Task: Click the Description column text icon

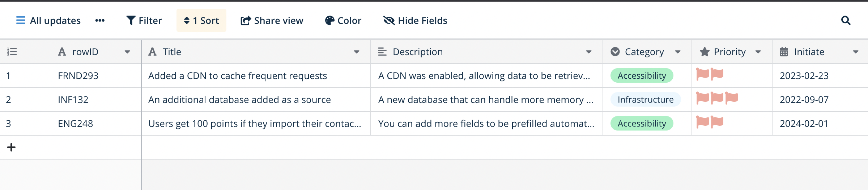Action: (x=382, y=52)
